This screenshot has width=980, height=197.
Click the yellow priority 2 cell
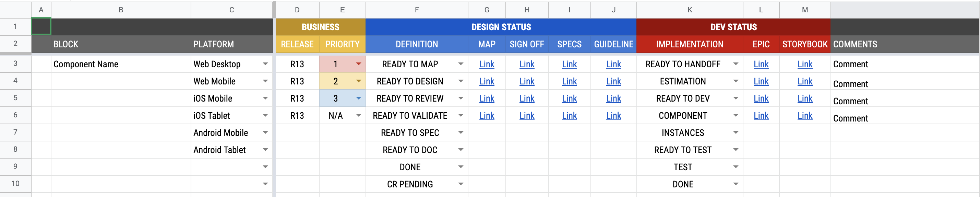coord(336,81)
